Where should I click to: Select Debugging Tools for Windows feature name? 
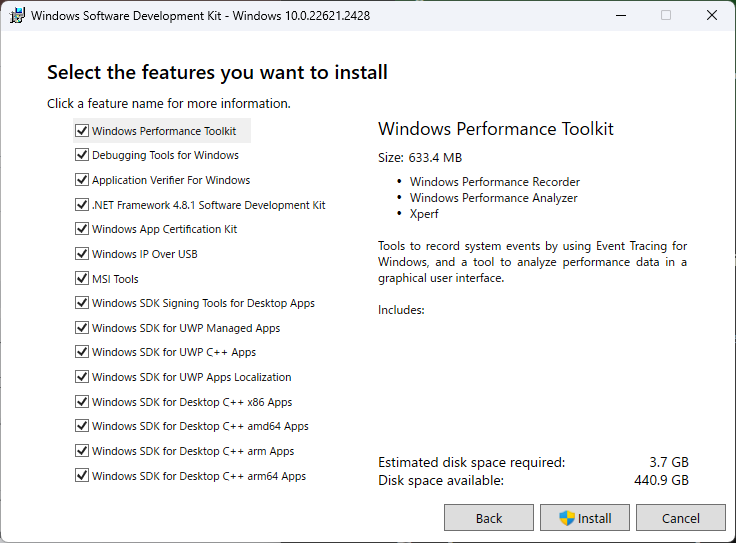click(165, 155)
